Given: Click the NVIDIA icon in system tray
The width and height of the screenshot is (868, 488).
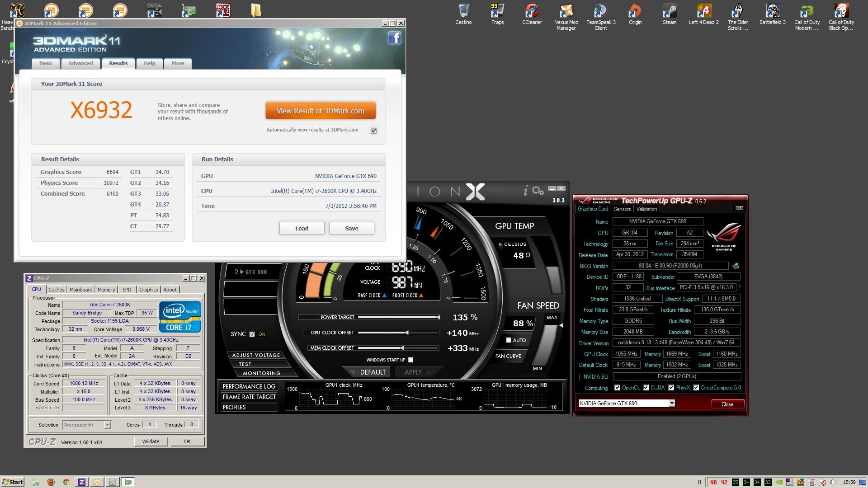Looking at the screenshot, I should point(779,482).
